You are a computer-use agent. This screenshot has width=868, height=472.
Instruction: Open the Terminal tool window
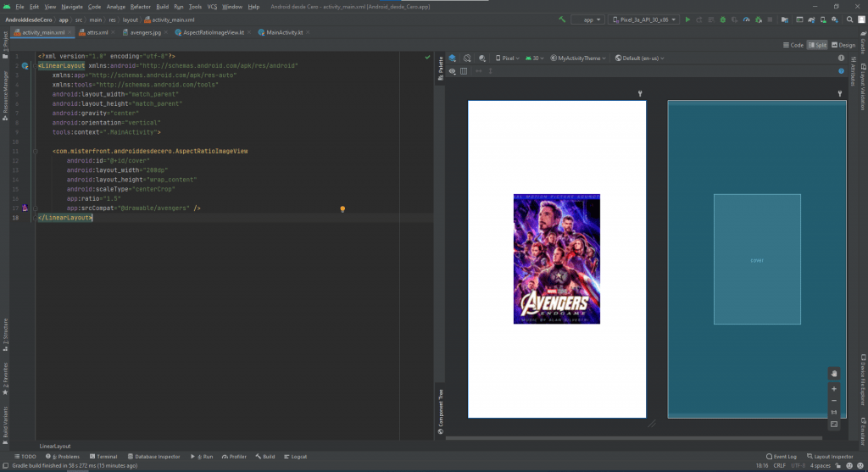tap(103, 457)
